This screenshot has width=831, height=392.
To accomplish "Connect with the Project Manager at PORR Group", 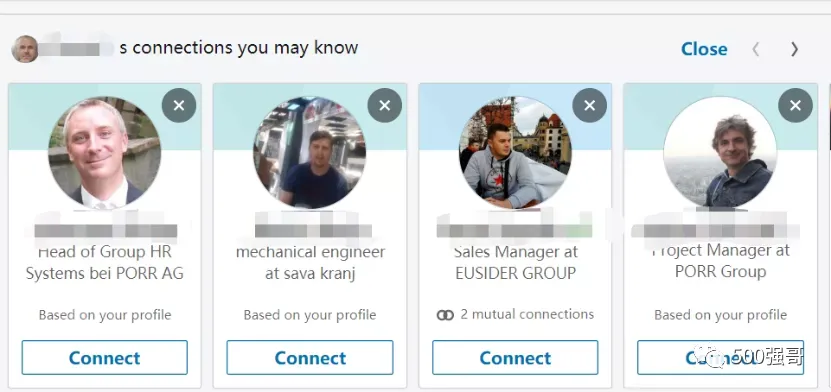I will pyautogui.click(x=721, y=358).
